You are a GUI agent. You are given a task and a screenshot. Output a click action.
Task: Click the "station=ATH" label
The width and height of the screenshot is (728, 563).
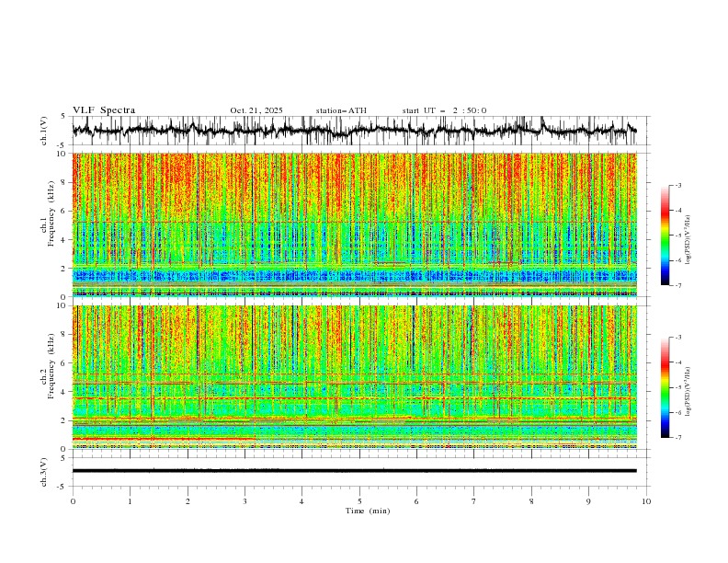(341, 110)
